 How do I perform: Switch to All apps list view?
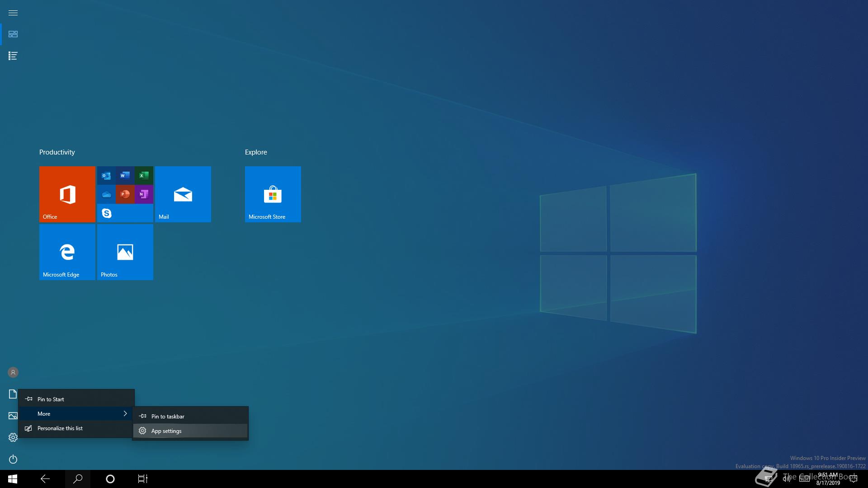coord(13,56)
